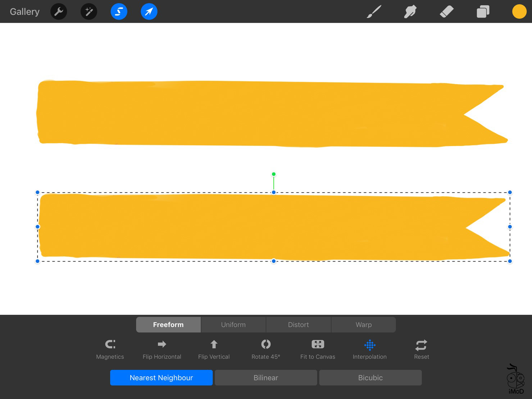Enable Bilinear interpolation
The image size is (532, 399).
click(x=265, y=377)
